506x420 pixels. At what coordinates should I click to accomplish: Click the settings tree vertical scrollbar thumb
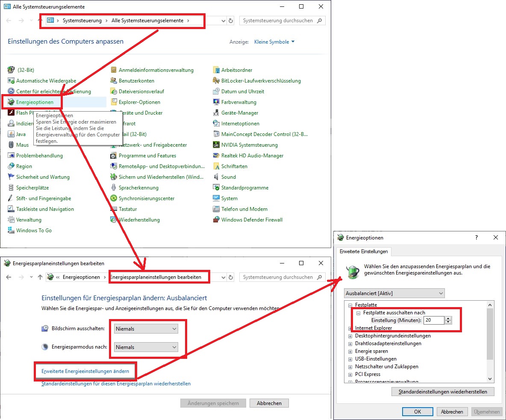[490, 334]
